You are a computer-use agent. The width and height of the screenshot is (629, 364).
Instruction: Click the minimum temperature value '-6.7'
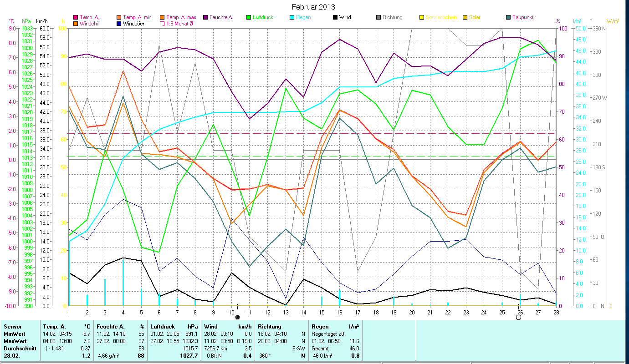[86, 334]
